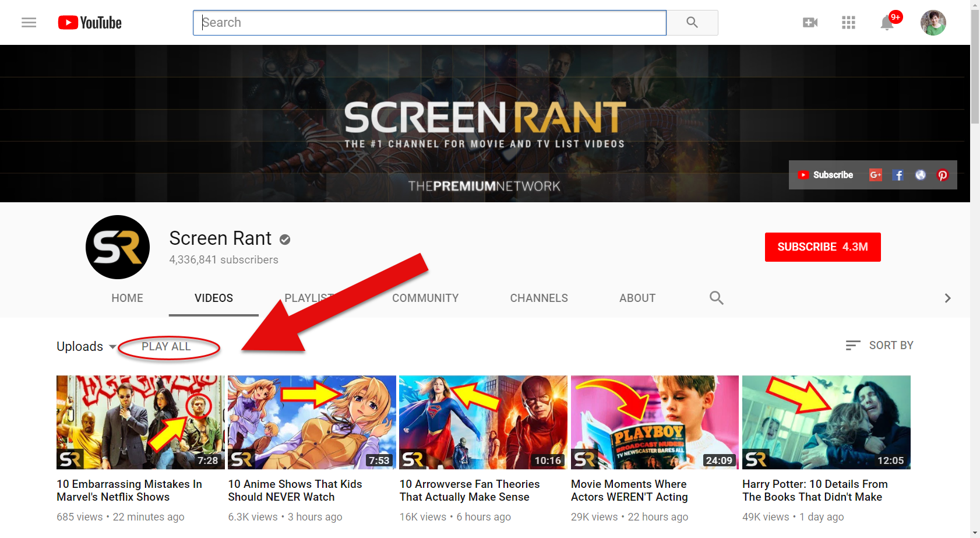Open the ABOUT tab
The width and height of the screenshot is (980, 538).
(x=637, y=298)
